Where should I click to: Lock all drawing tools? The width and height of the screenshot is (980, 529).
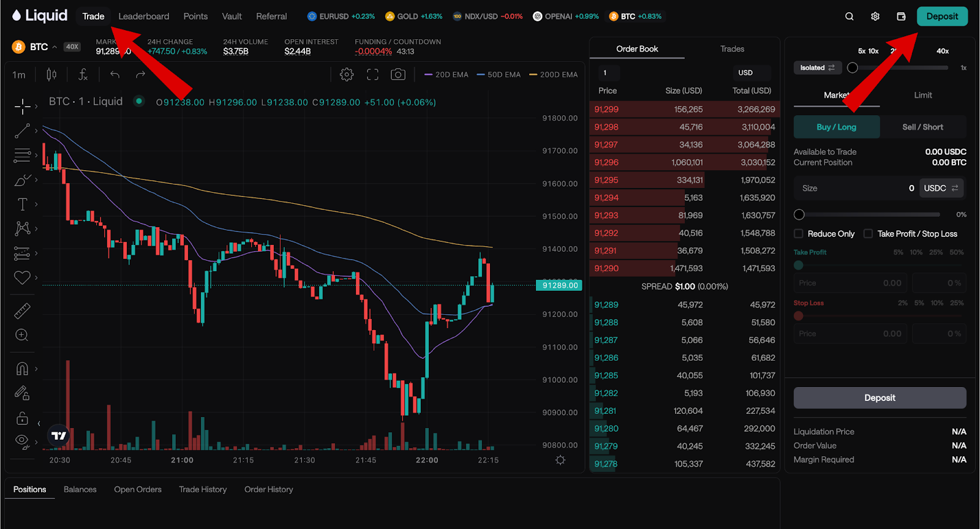tap(22, 418)
